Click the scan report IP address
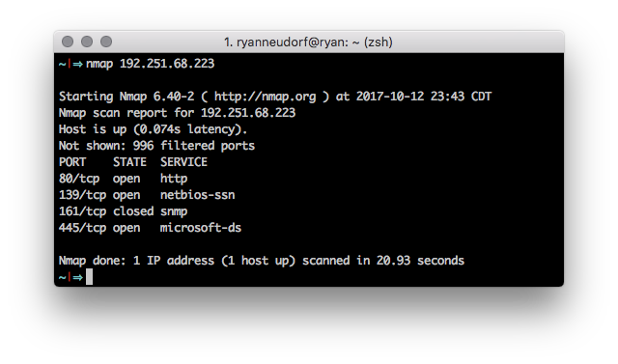Viewport: 618px width, 364px height. (x=248, y=113)
